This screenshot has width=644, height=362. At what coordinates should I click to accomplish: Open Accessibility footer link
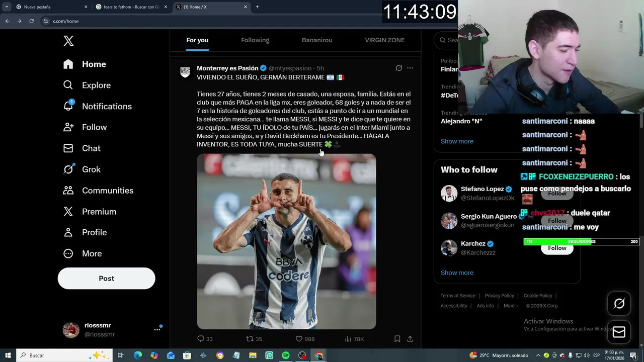click(x=454, y=306)
